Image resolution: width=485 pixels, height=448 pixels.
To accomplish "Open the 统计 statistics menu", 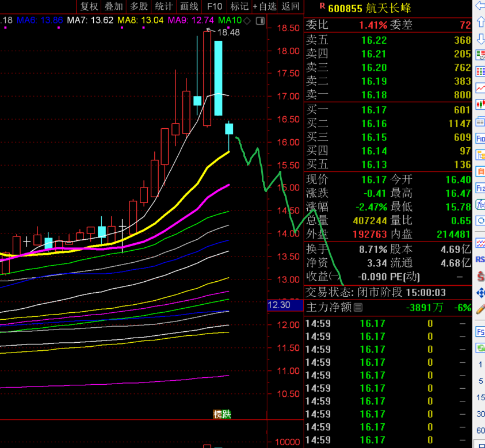I will point(163,6).
